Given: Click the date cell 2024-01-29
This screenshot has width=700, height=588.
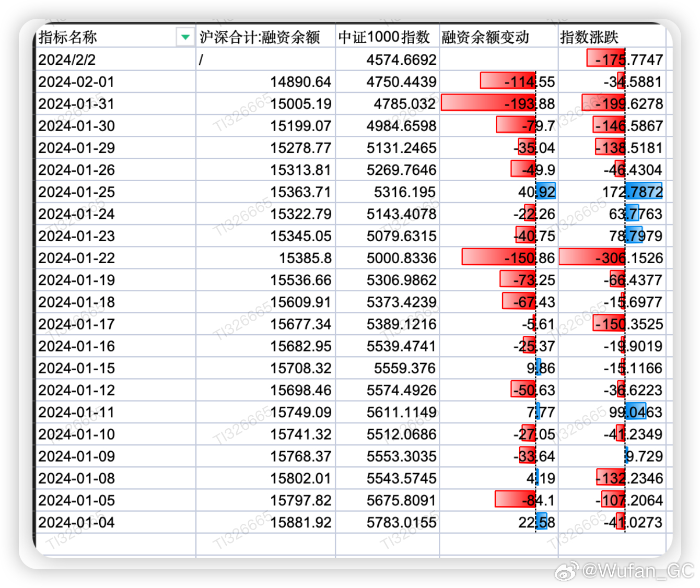Looking at the screenshot, I should (116, 147).
